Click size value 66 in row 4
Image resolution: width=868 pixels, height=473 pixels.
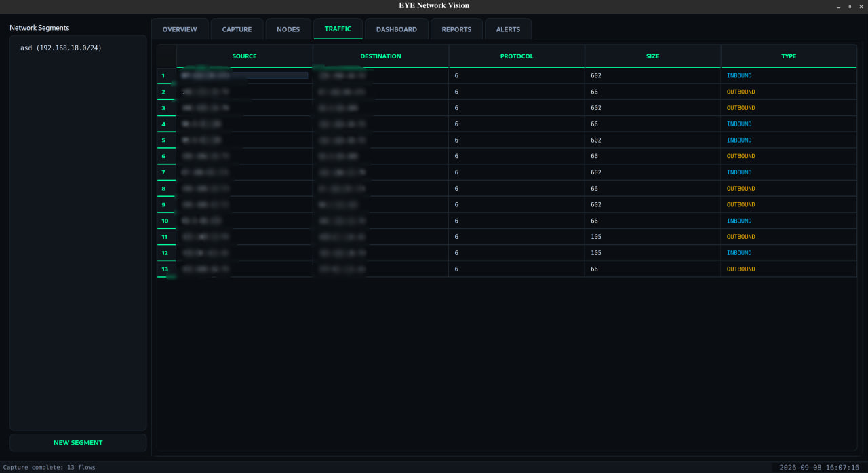(594, 124)
